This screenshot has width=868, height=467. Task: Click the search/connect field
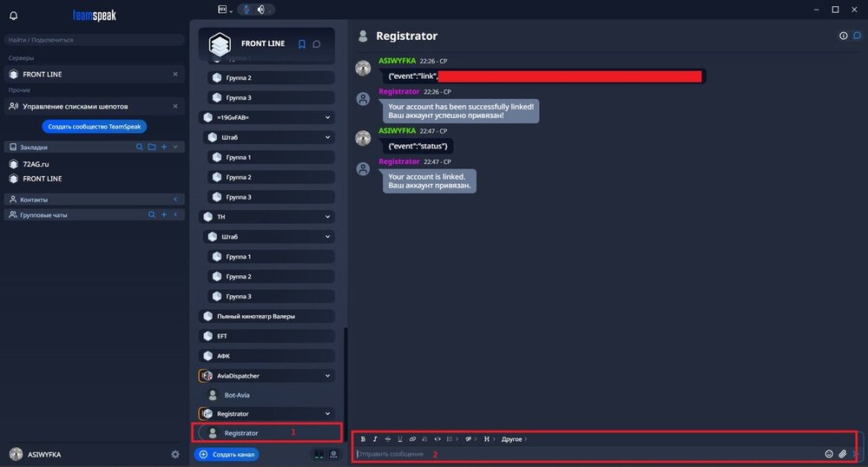94,40
